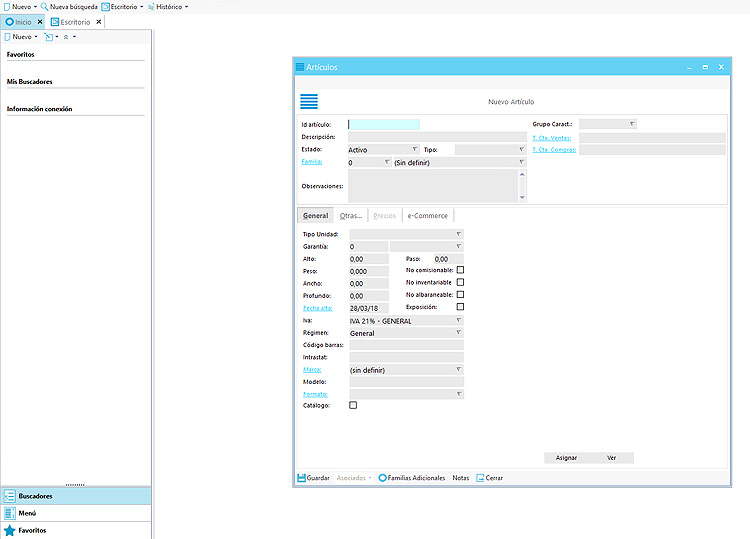Click the Nuevo document icon in top toolbar
Screen dimensions: 750x539
click(7, 7)
